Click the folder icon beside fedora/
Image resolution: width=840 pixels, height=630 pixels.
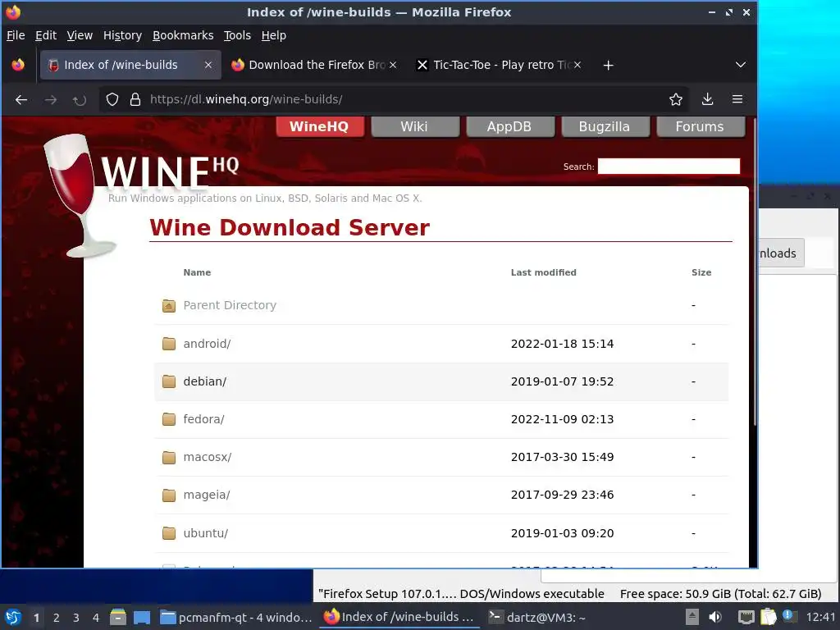point(169,419)
